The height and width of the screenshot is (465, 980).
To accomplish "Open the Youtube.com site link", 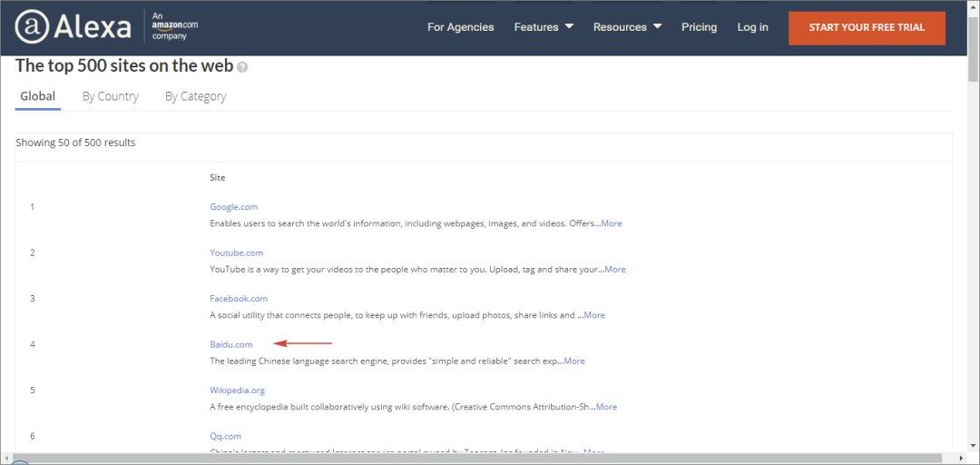I will click(236, 252).
